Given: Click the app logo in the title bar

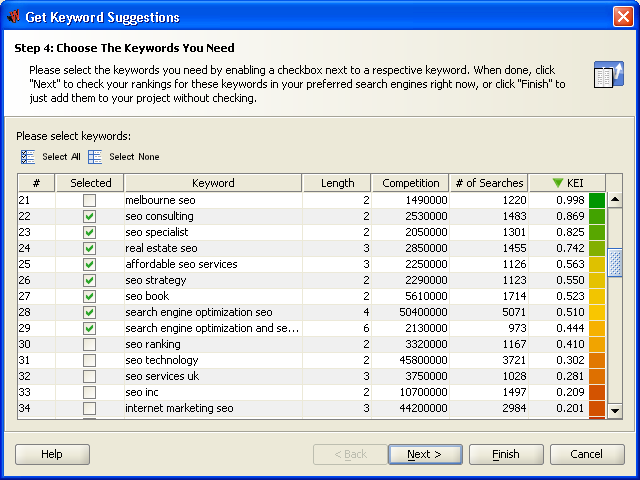Looking at the screenshot, I should (13, 16).
